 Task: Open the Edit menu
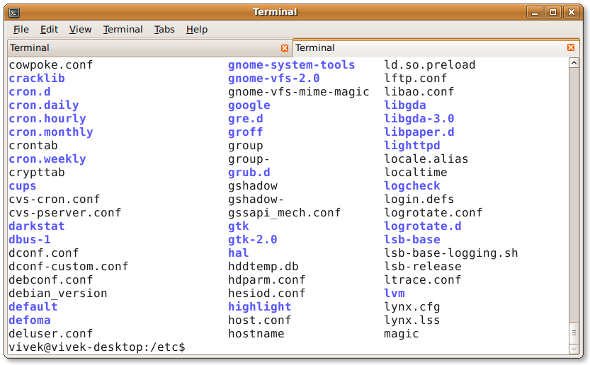[x=49, y=29]
